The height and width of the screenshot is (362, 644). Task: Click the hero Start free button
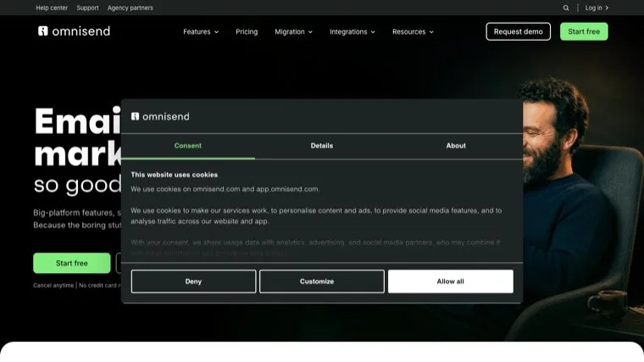[x=72, y=263]
